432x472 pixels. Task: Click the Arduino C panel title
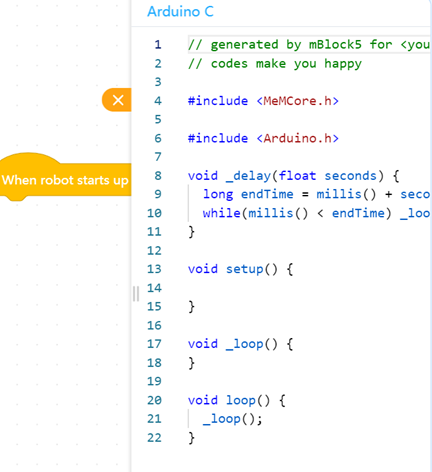[180, 12]
